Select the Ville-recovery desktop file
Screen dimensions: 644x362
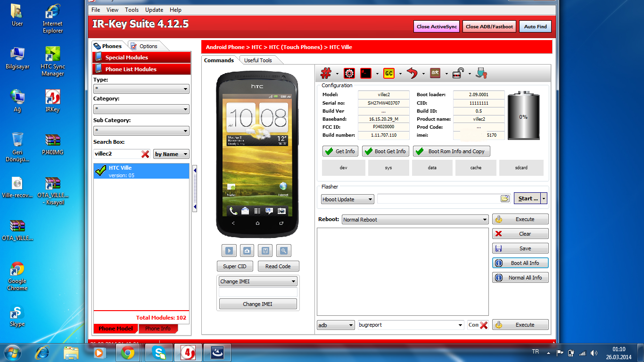(17, 187)
